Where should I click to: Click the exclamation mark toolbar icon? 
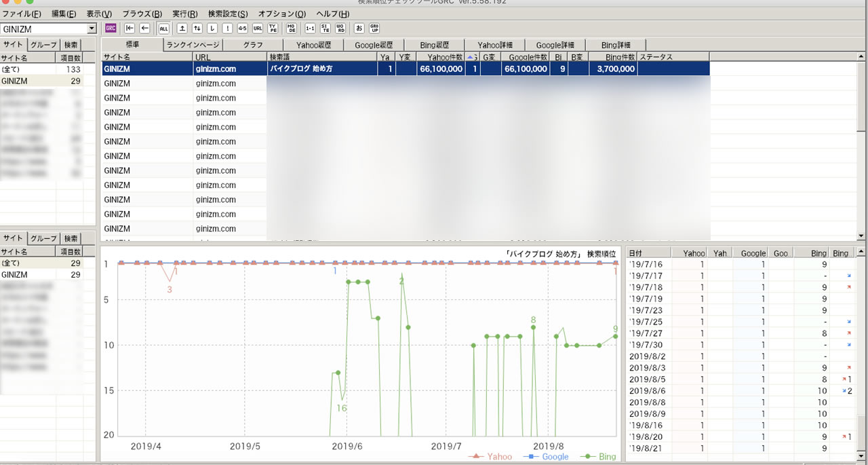pos(226,29)
